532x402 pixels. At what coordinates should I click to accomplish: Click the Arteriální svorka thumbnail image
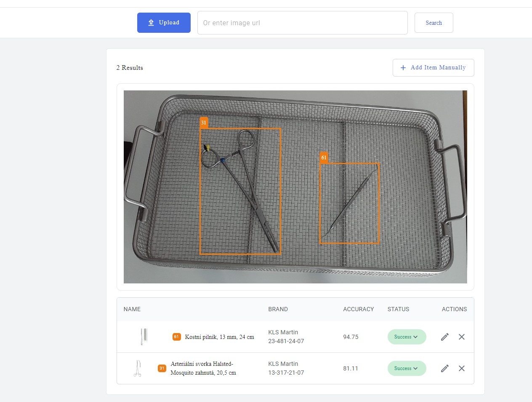point(138,368)
